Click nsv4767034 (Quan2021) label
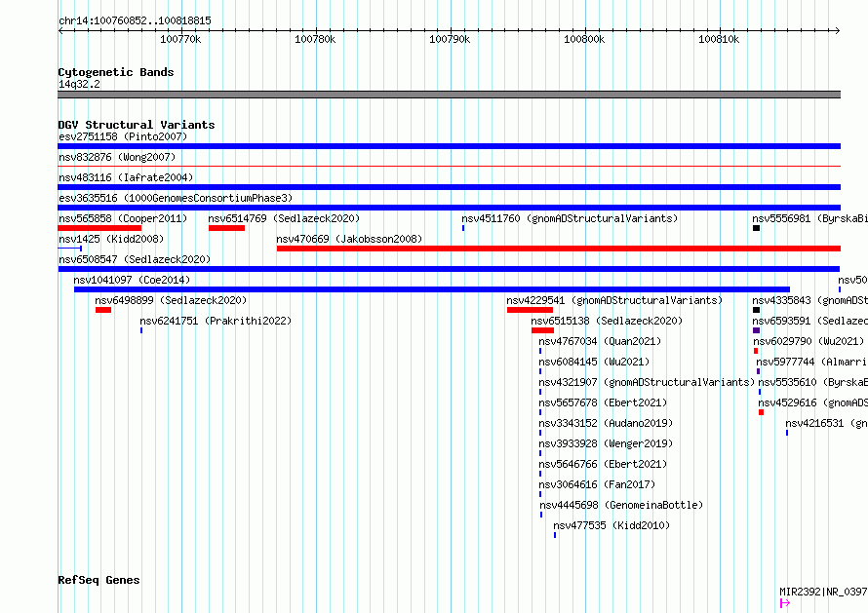 [600, 341]
